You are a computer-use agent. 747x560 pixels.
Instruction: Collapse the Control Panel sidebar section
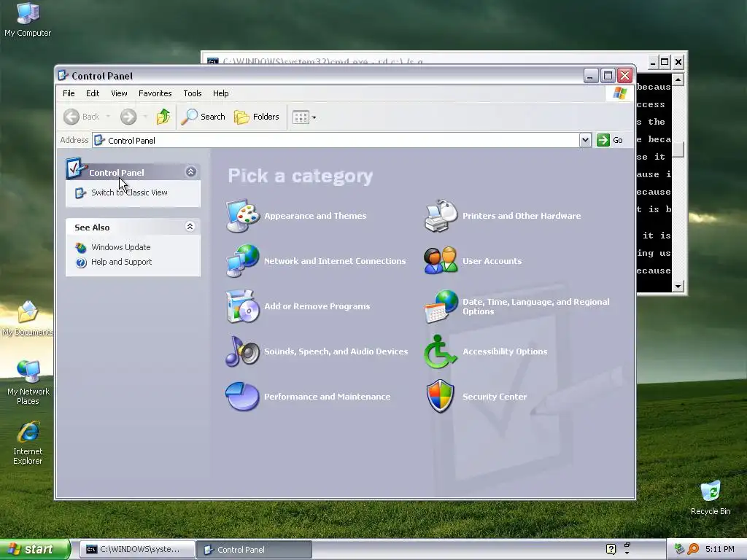[x=191, y=172]
